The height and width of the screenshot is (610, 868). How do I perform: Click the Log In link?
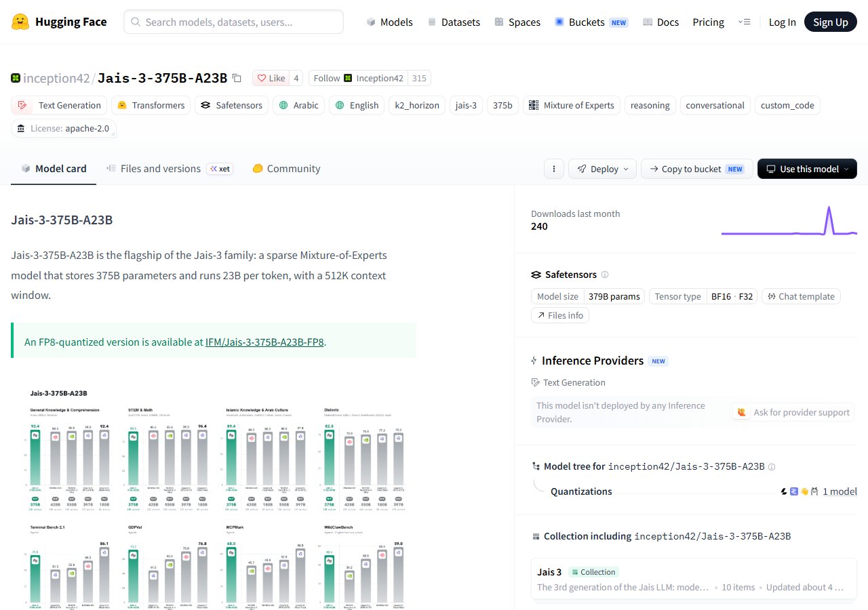pos(782,22)
